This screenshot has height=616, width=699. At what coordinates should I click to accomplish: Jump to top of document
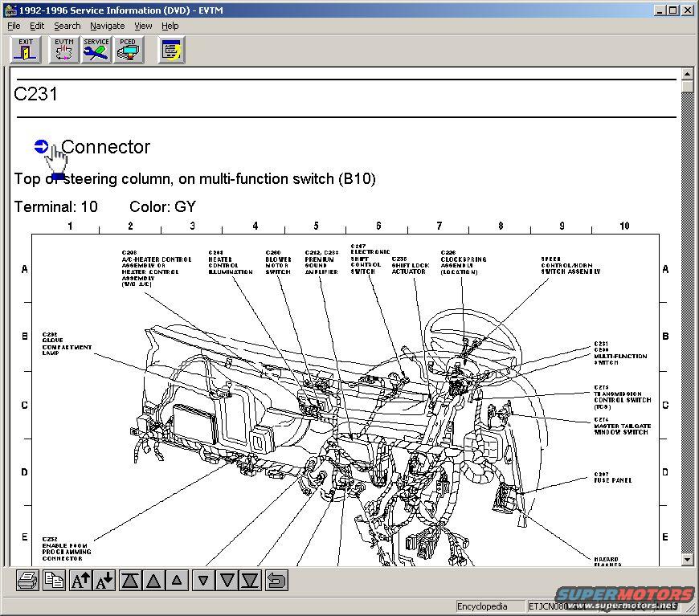pyautogui.click(x=132, y=581)
